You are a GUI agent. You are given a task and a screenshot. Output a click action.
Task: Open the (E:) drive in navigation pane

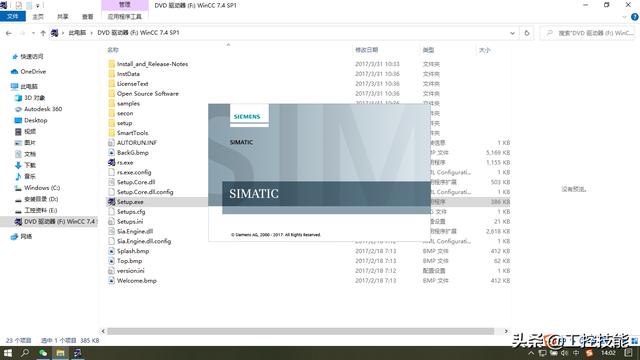click(36, 210)
